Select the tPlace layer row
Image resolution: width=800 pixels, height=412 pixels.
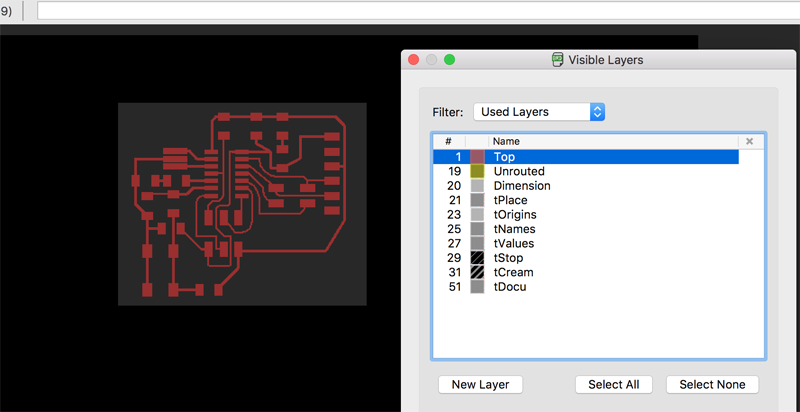(x=586, y=200)
